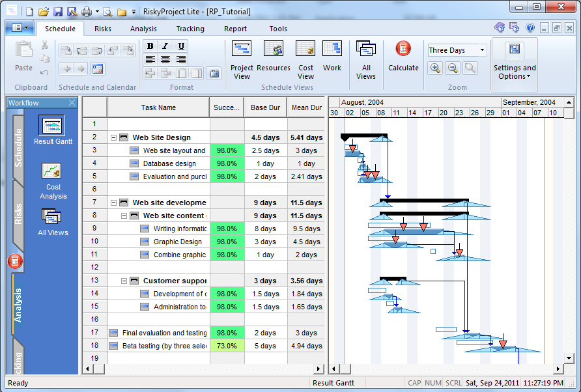Click the red Calculate button
This screenshot has width=581, height=392.
pyautogui.click(x=403, y=56)
